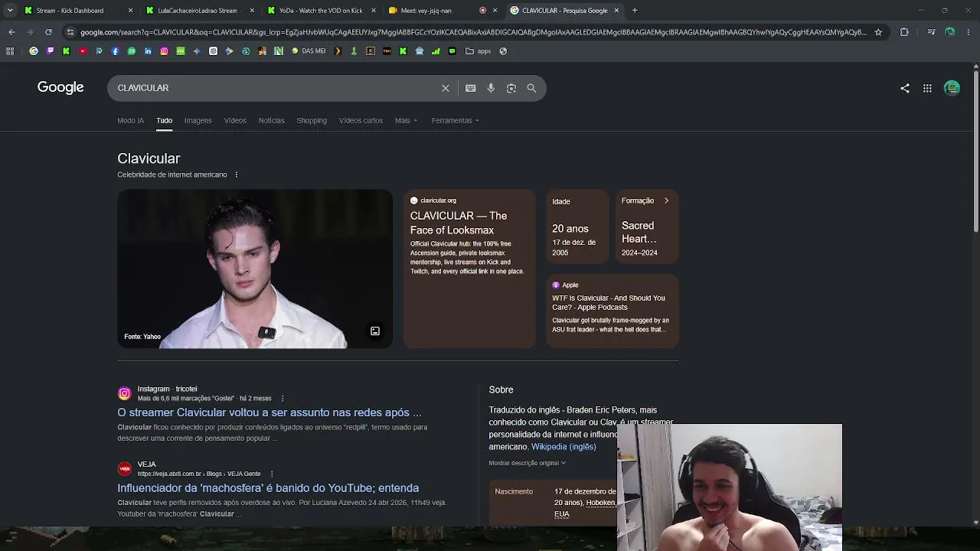Image resolution: width=980 pixels, height=551 pixels.
Task: Open the Twitch bookmark
Action: 51,51
